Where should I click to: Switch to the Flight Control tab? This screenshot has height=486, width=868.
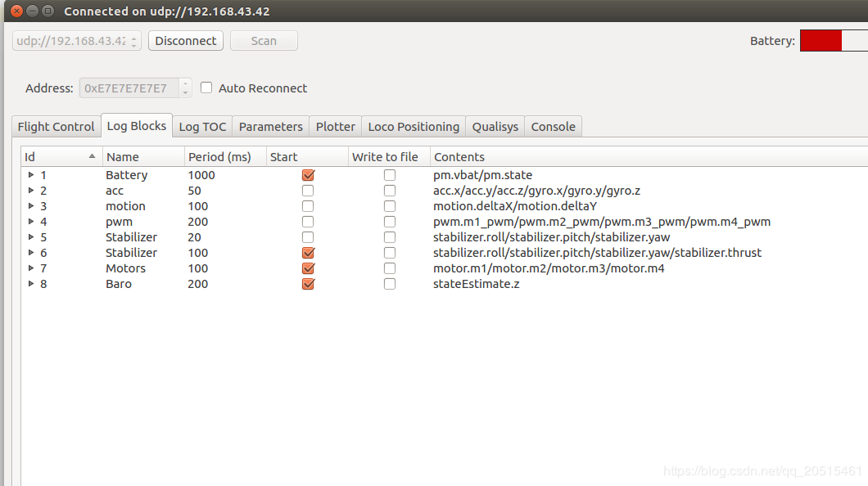56,126
